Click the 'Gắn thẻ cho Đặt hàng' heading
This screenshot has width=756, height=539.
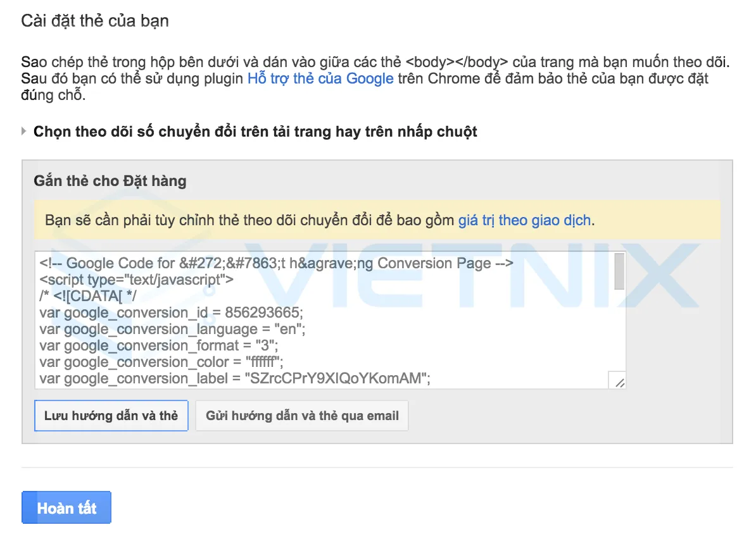coord(110,181)
